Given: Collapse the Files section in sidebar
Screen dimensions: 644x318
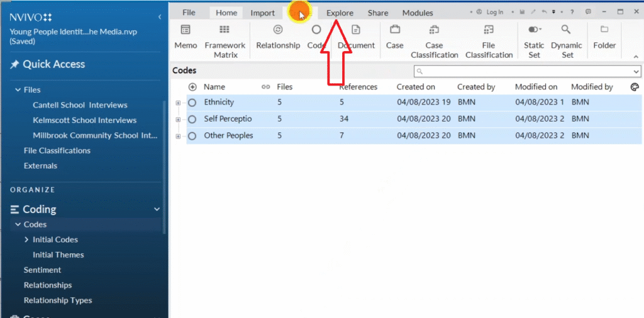Looking at the screenshot, I should coord(18,90).
